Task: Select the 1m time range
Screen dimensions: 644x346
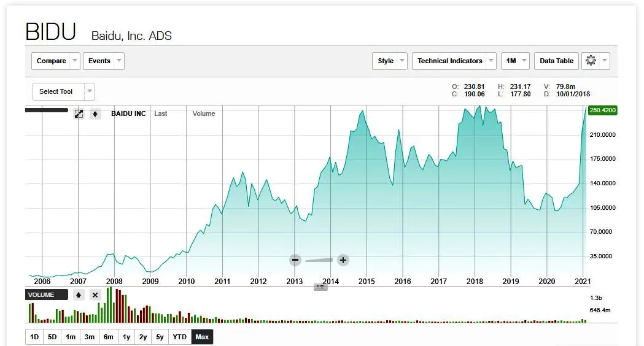Action: (71, 337)
